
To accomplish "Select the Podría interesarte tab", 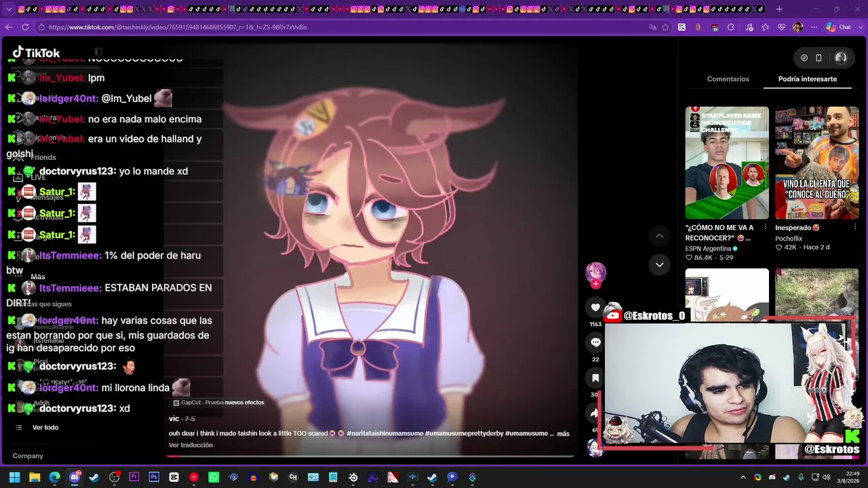I will point(807,79).
